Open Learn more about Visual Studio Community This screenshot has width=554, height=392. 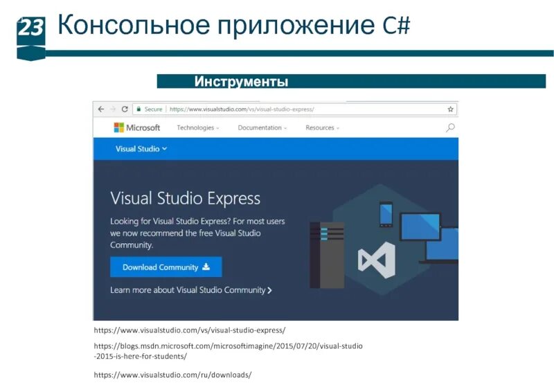click(x=191, y=290)
